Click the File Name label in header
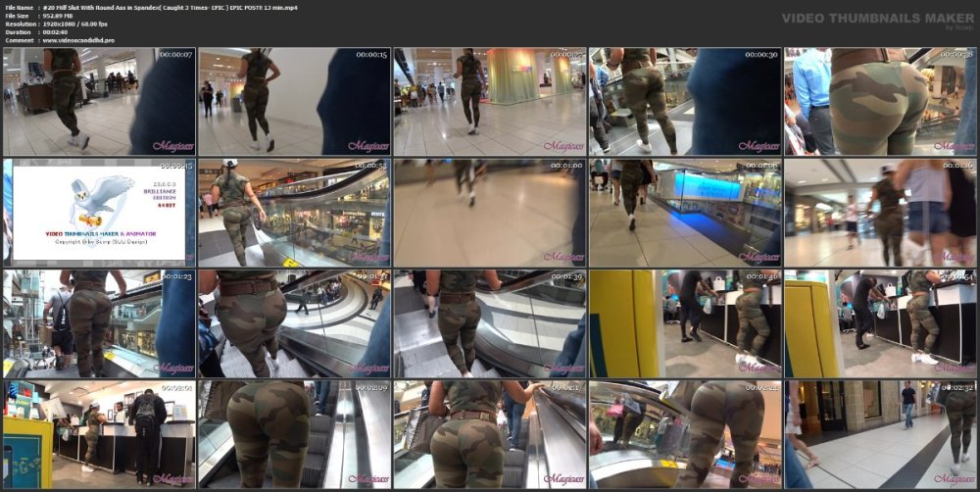 tap(19, 8)
